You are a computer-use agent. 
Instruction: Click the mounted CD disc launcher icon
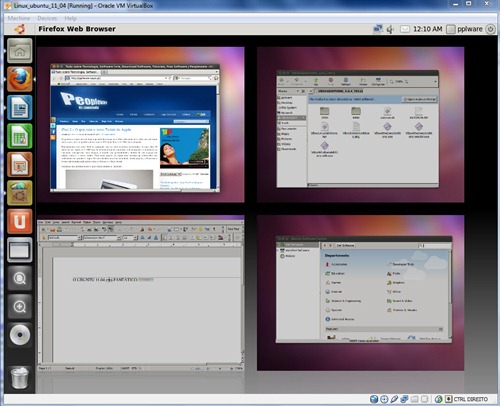(20, 335)
